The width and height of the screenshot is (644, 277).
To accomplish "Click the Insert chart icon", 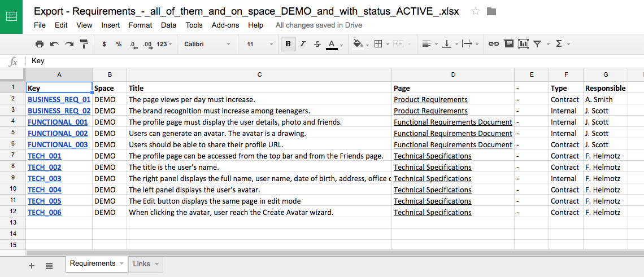I will point(523,44).
